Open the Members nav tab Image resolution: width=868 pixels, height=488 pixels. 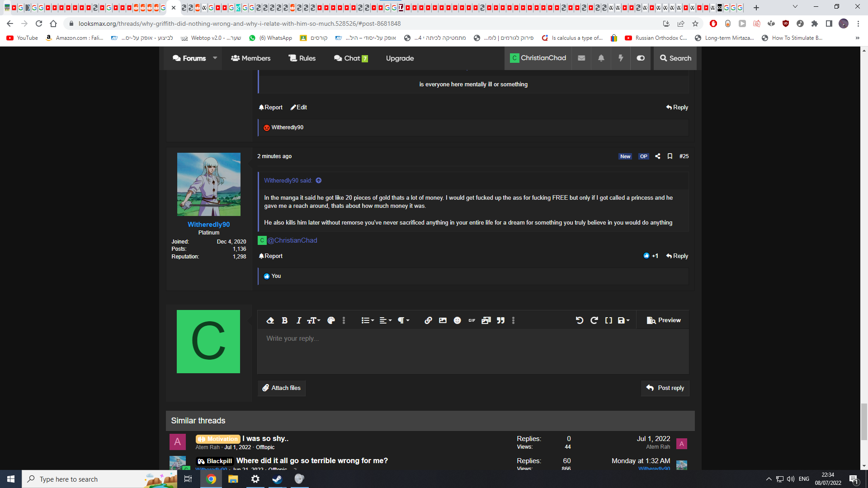tap(250, 58)
